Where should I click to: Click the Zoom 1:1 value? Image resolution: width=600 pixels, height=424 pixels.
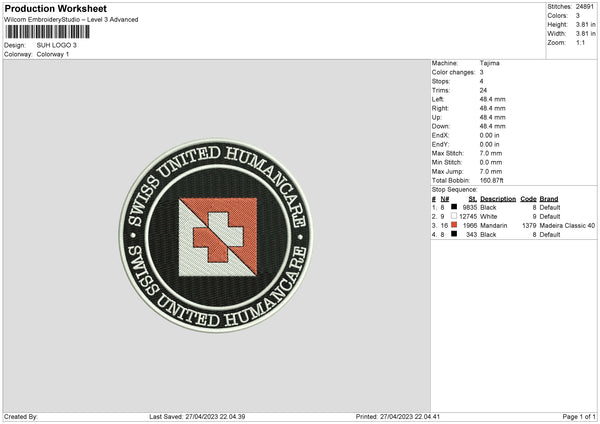[580, 42]
